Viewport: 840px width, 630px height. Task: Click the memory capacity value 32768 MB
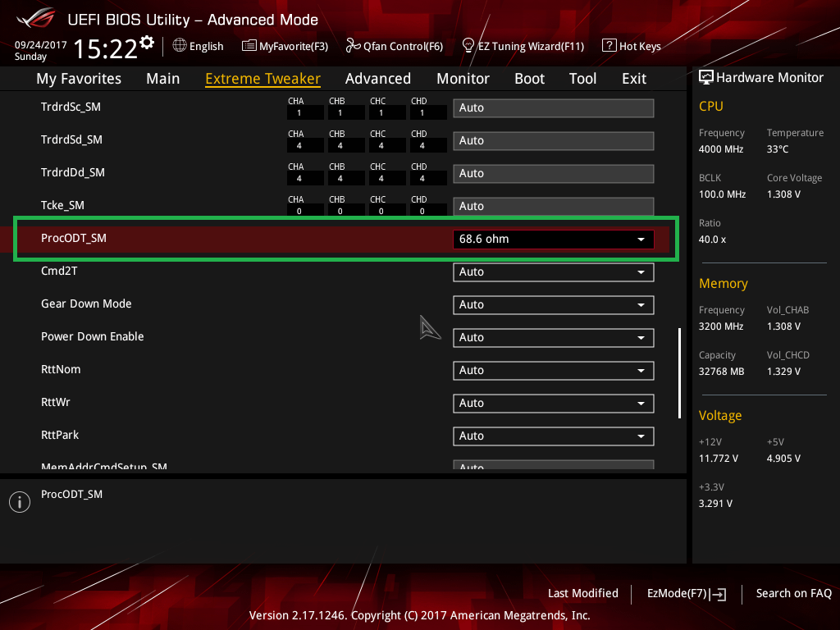coord(722,372)
